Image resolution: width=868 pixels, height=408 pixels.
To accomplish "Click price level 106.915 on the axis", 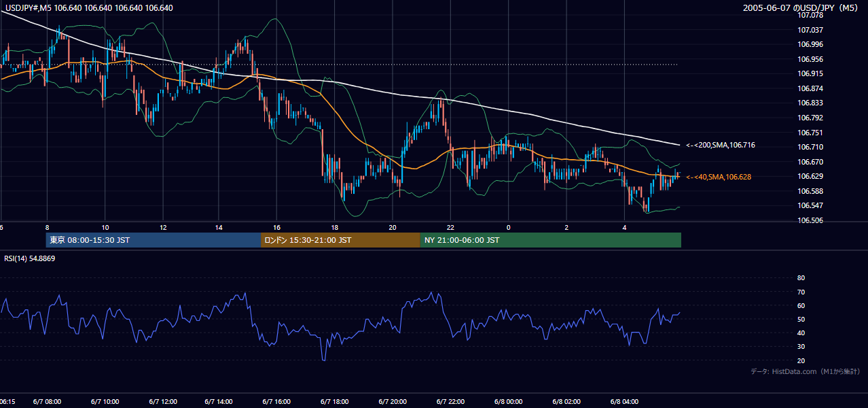I will [x=810, y=73].
